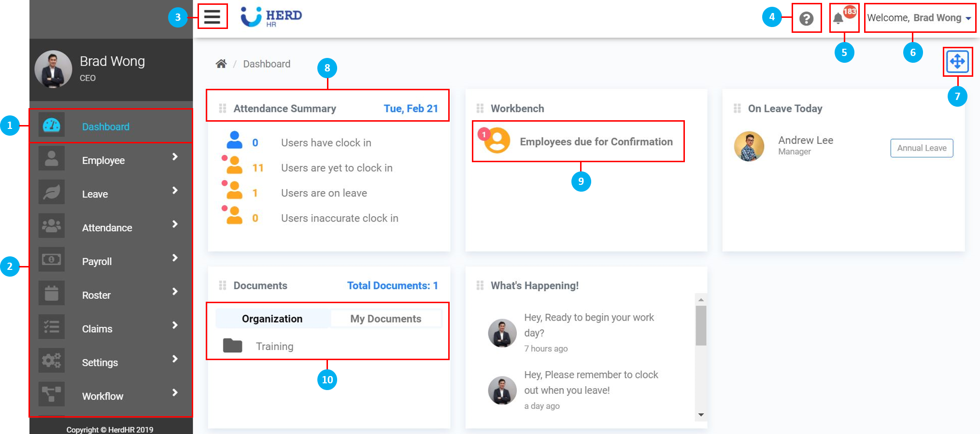This screenshot has height=434, width=980.
Task: Click the hamburger menu icon
Action: pos(212,17)
